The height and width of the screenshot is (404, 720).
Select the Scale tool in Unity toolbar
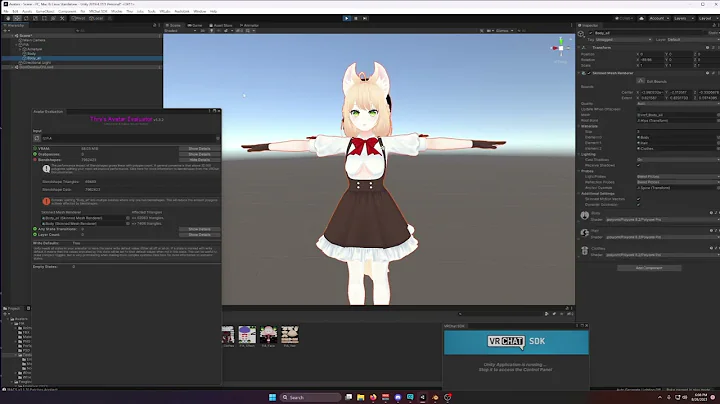[x=35, y=18]
